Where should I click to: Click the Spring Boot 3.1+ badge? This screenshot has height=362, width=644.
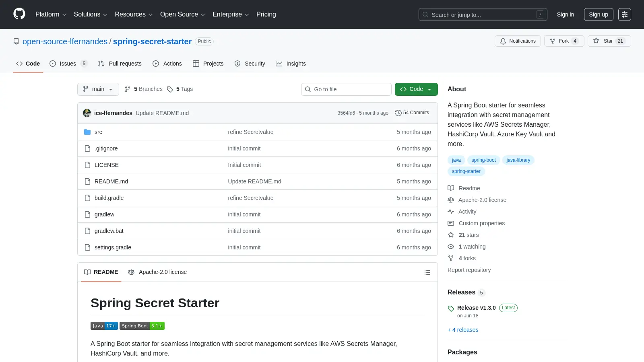coord(142,326)
